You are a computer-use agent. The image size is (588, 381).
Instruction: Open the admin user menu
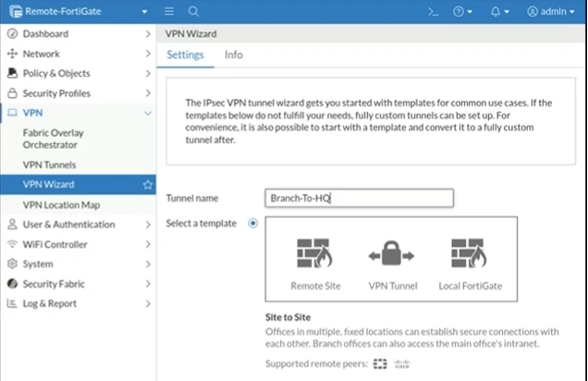tap(550, 12)
